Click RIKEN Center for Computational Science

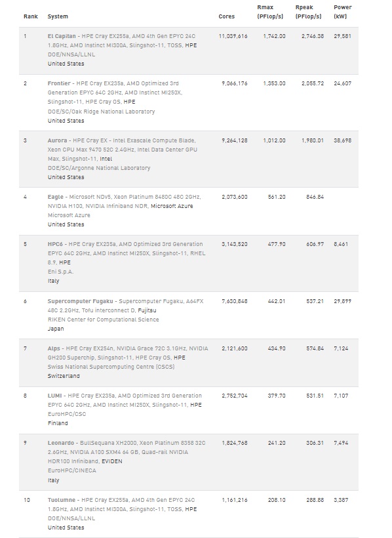click(103, 320)
